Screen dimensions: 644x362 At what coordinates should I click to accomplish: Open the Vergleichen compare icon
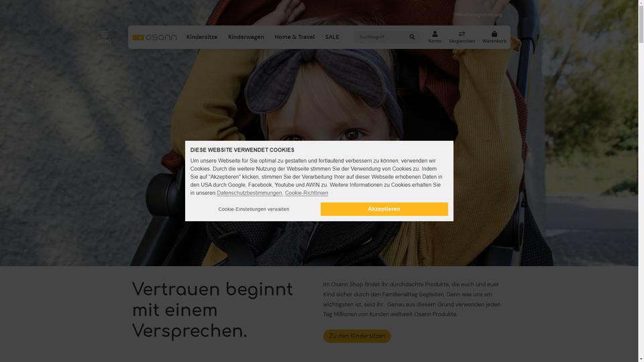462,37
